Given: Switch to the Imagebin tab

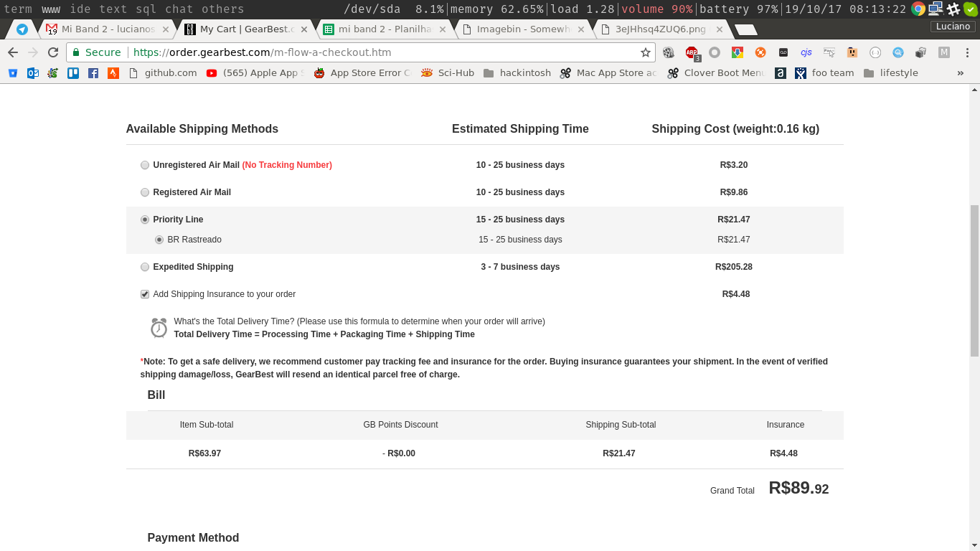Looking at the screenshot, I should (522, 29).
